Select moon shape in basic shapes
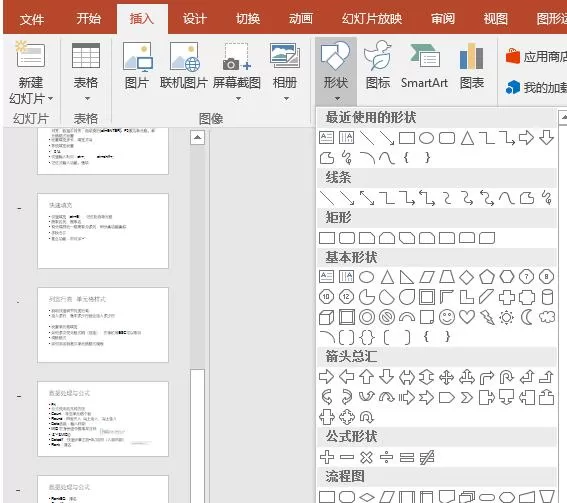 [x=526, y=317]
